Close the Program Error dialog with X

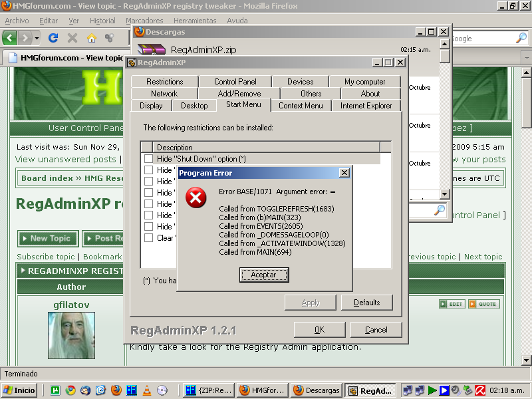tap(344, 173)
